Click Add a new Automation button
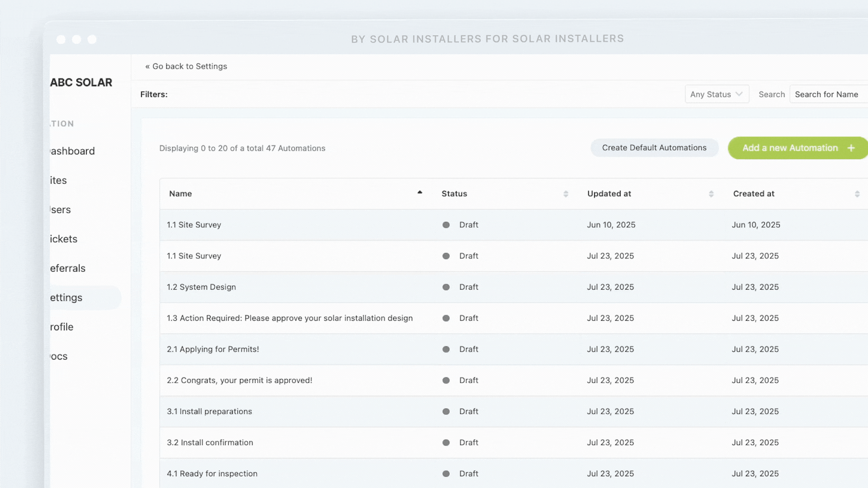The height and width of the screenshot is (488, 868). click(x=790, y=148)
